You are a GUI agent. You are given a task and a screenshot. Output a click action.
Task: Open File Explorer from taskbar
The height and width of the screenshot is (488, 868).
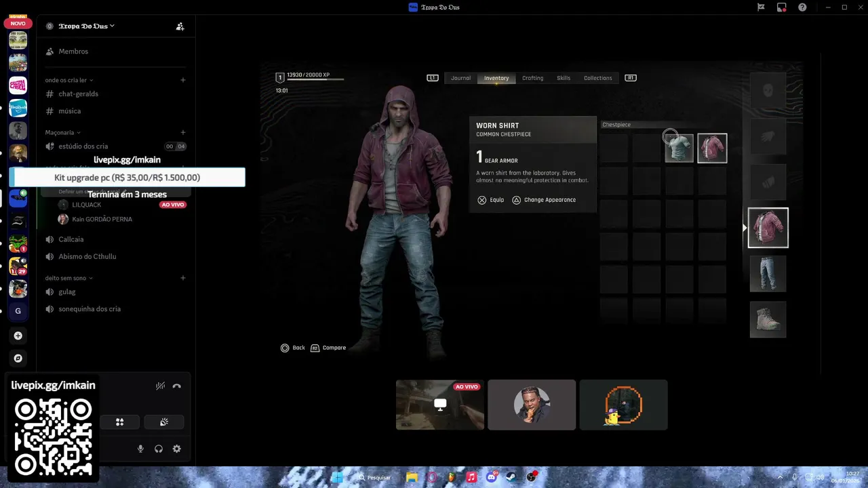412,477
